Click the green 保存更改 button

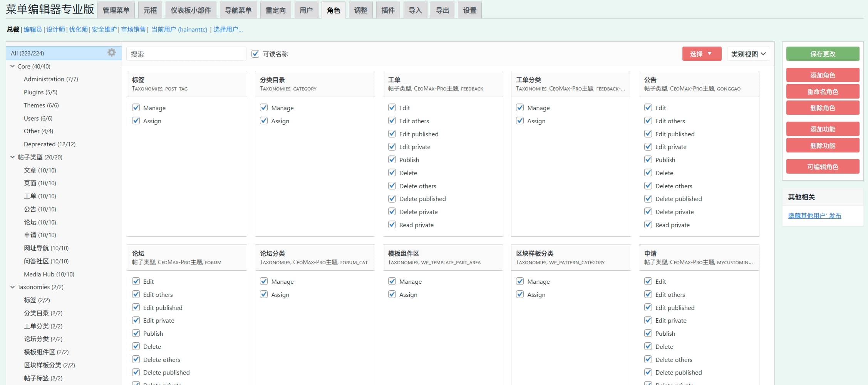(823, 54)
